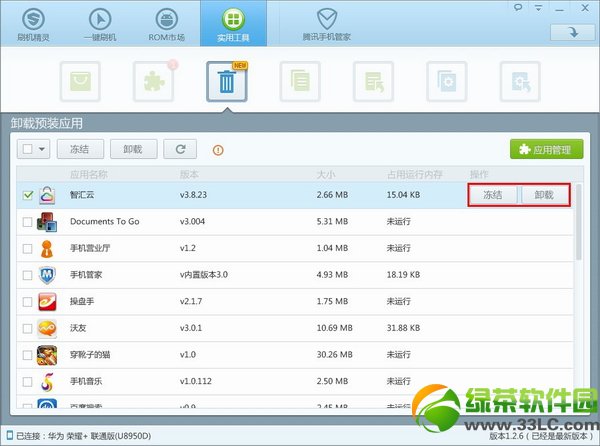The width and height of the screenshot is (600, 446).
Task: Click the feedback speech bubble icon
Action: click(x=518, y=7)
